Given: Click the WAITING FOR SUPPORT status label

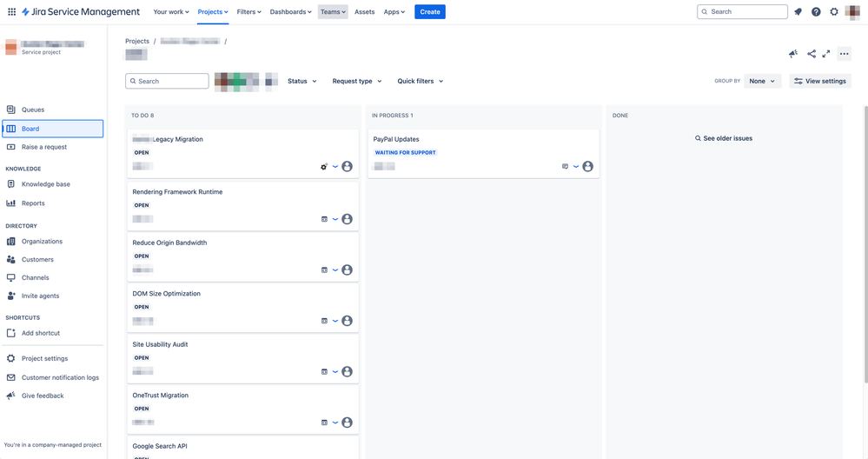Looking at the screenshot, I should [x=405, y=152].
